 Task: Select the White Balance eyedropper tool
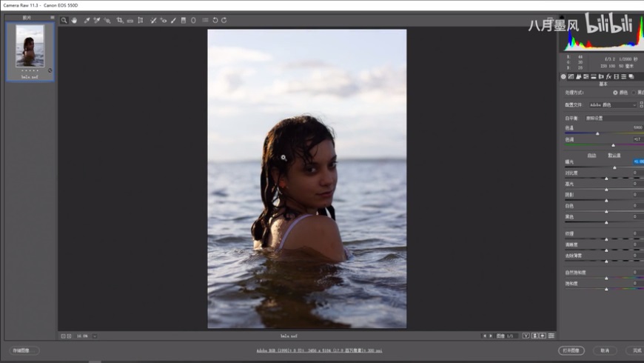click(87, 20)
